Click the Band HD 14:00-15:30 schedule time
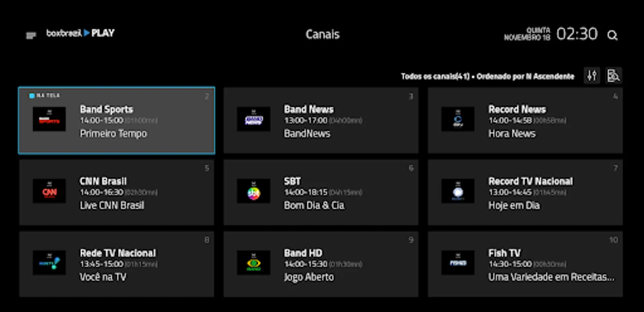 click(306, 264)
